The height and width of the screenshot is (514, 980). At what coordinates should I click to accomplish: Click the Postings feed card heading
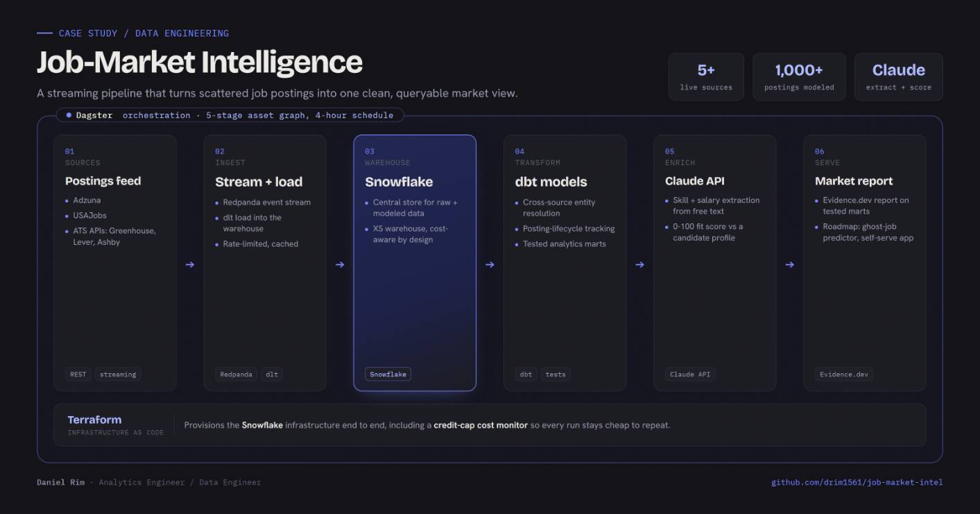(x=103, y=181)
